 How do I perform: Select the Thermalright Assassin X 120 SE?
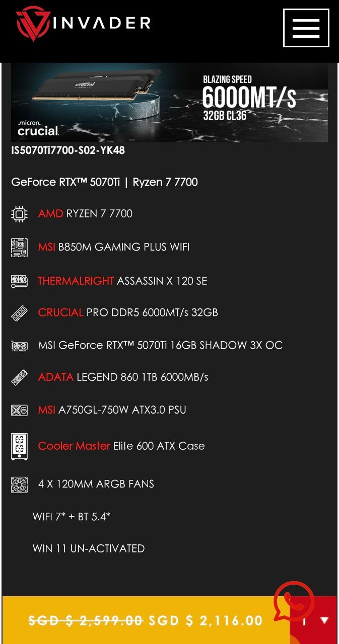coord(122,281)
